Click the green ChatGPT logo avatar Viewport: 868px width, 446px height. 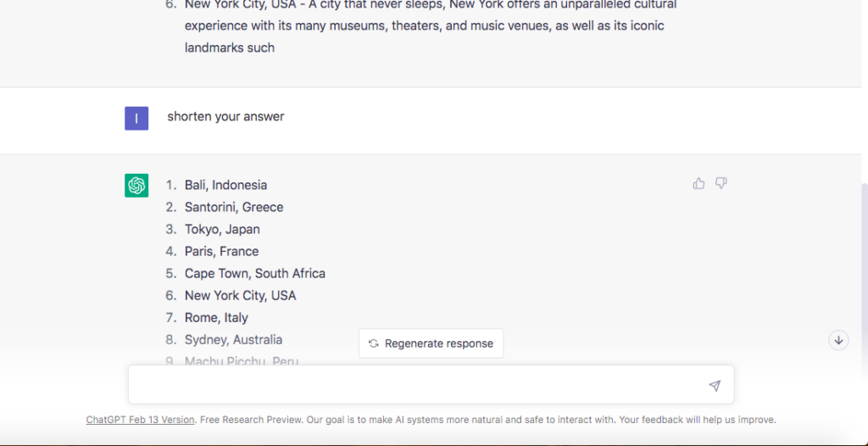click(x=136, y=185)
